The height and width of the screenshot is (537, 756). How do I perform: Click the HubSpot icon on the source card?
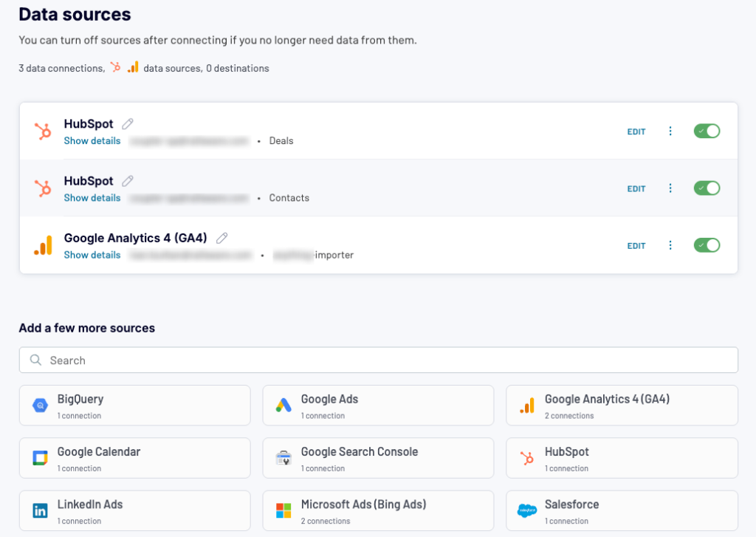click(527, 458)
